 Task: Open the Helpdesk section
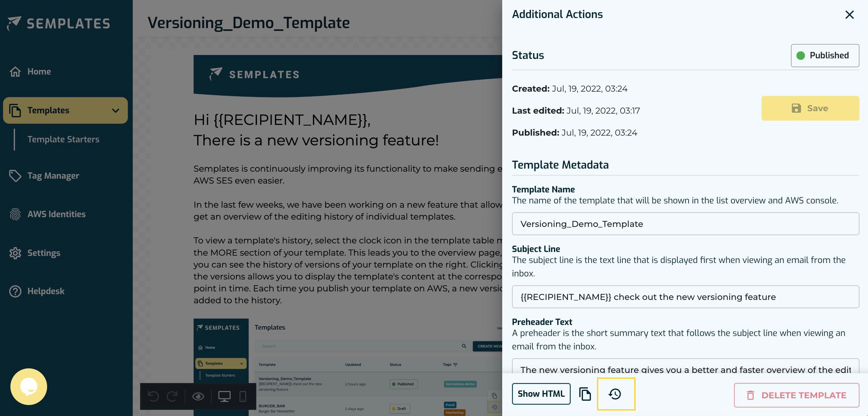[46, 291]
